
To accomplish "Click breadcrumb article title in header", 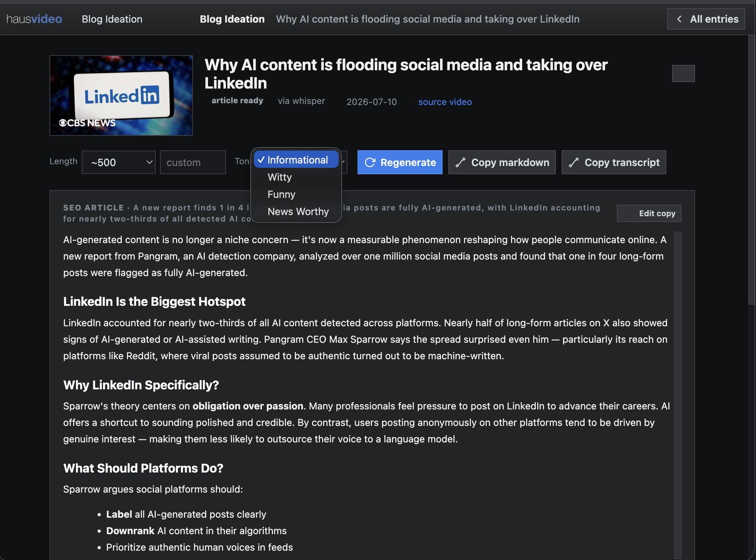I will point(427,19).
